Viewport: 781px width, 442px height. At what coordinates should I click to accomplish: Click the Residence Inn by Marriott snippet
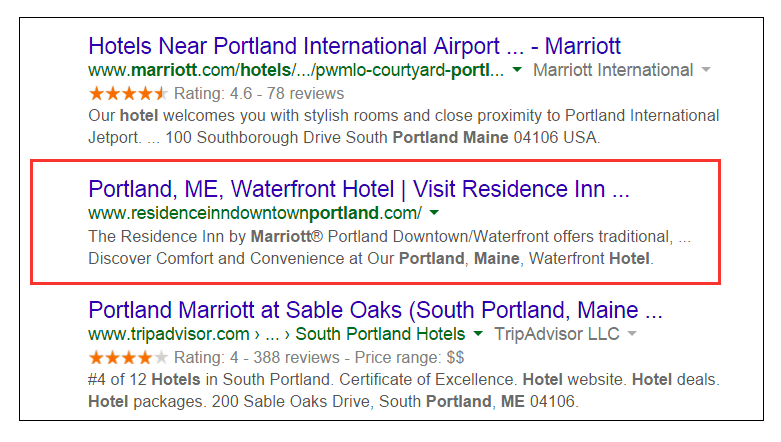tap(389, 237)
